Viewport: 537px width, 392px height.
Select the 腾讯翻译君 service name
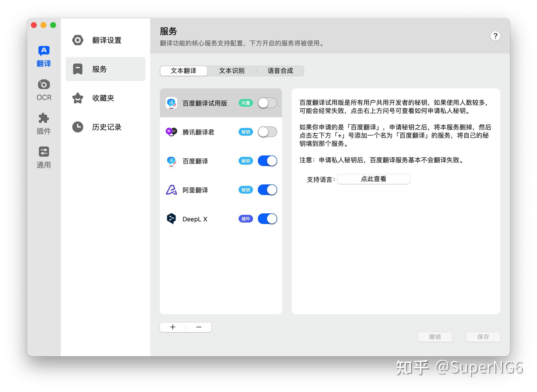[x=198, y=132]
